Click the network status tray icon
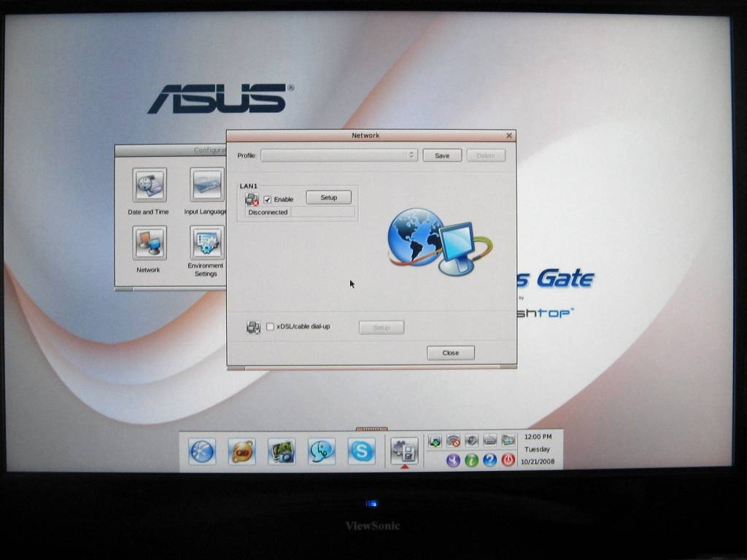This screenshot has height=560, width=747. tap(454, 441)
